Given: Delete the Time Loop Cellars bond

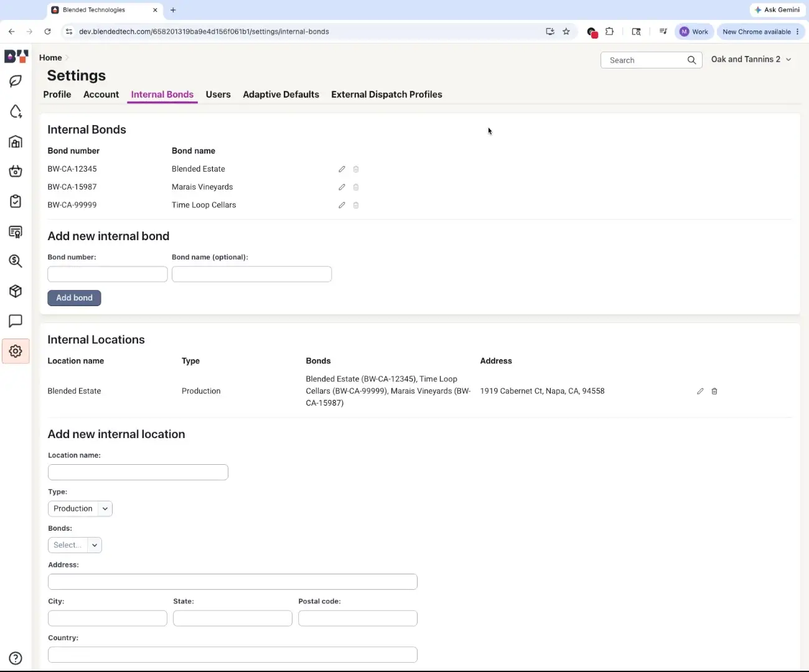Looking at the screenshot, I should pyautogui.click(x=356, y=205).
